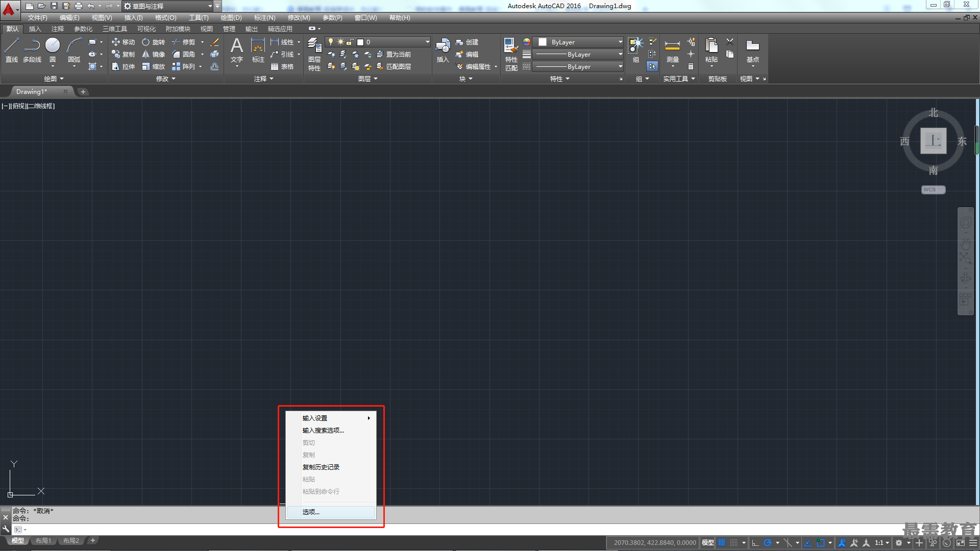The image size is (980, 551).
Task: Click the 上 (Top) face of ViewCube
Action: click(x=933, y=141)
